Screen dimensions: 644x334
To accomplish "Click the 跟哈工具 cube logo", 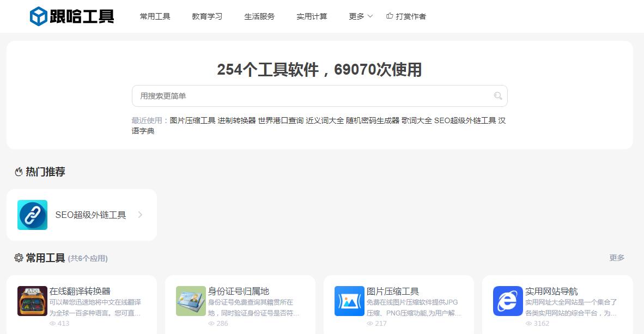I will tap(39, 16).
